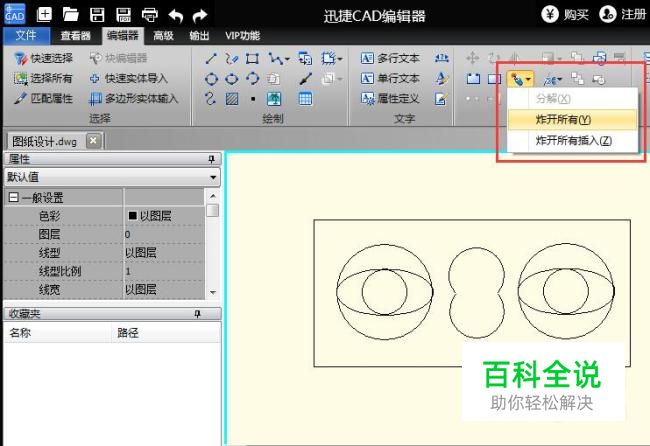Undo the last action
The width and height of the screenshot is (650, 446).
click(x=175, y=16)
